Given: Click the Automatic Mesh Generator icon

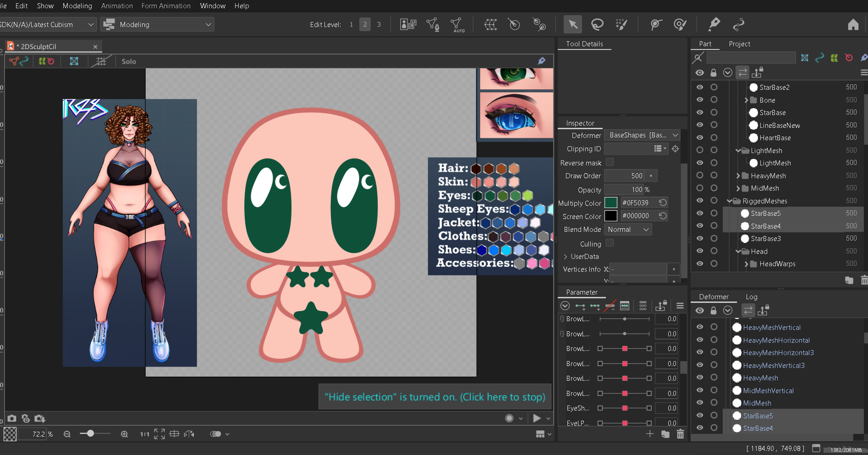Looking at the screenshot, I should pos(457,24).
